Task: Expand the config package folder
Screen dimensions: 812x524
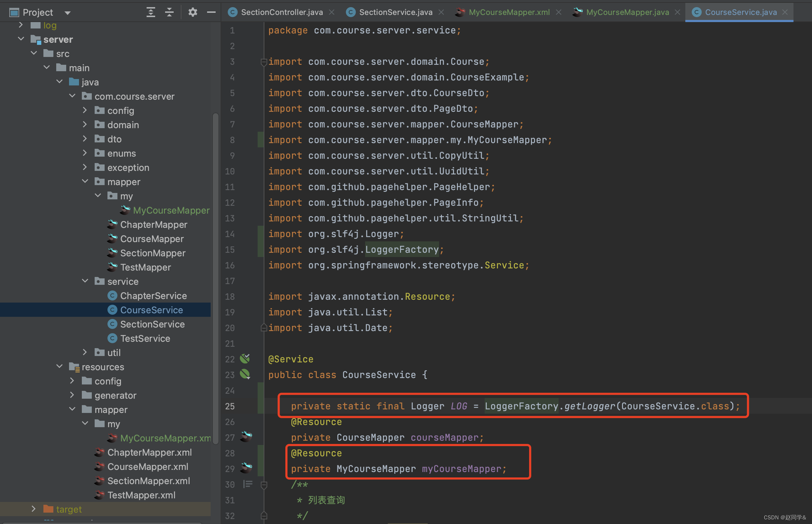Action: [85, 110]
